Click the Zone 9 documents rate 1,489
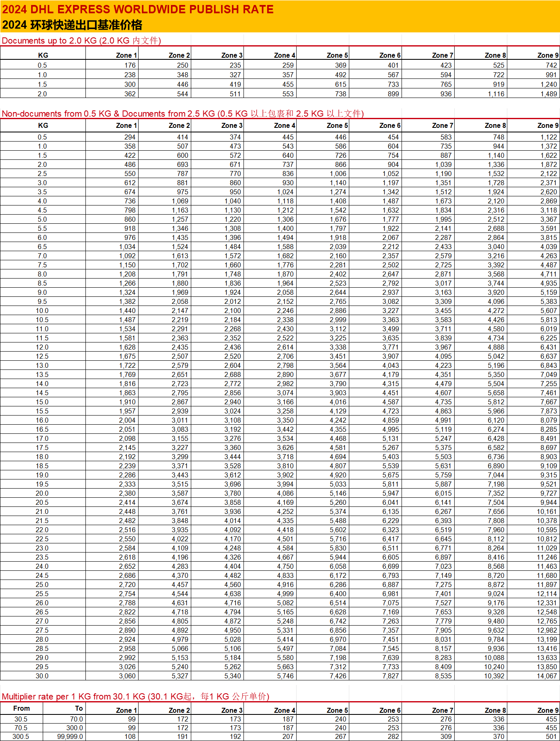The height and width of the screenshot is (741, 560). 548,94
